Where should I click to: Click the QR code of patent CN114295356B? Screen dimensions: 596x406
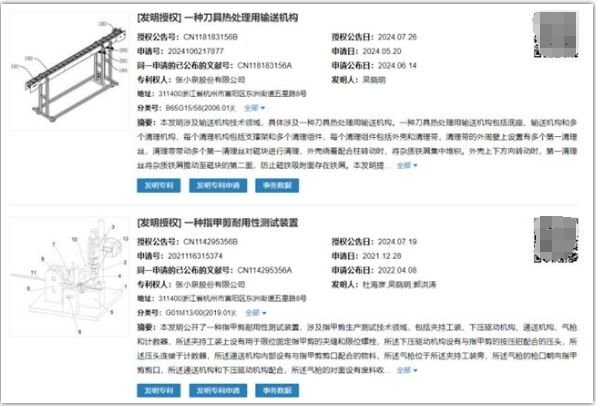tap(556, 240)
